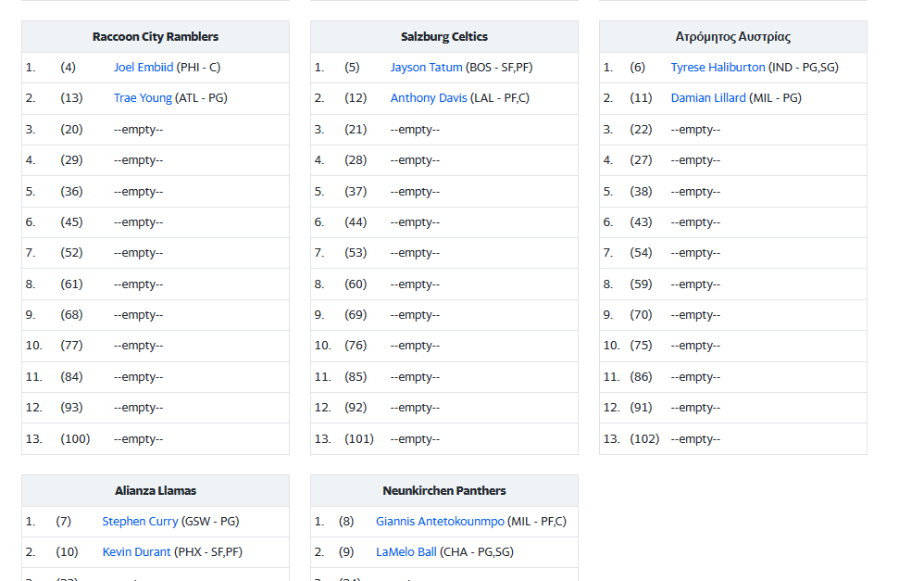Click "(BOS - SF,PF)" next to Jayson Tatum
Viewport: 924px width, 581px height.
click(499, 68)
